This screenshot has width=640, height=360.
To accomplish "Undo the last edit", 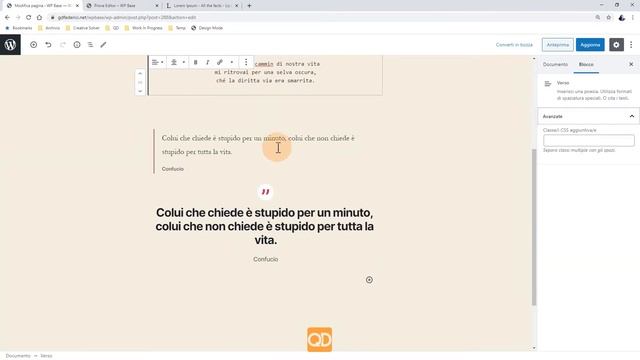I will pos(48,44).
